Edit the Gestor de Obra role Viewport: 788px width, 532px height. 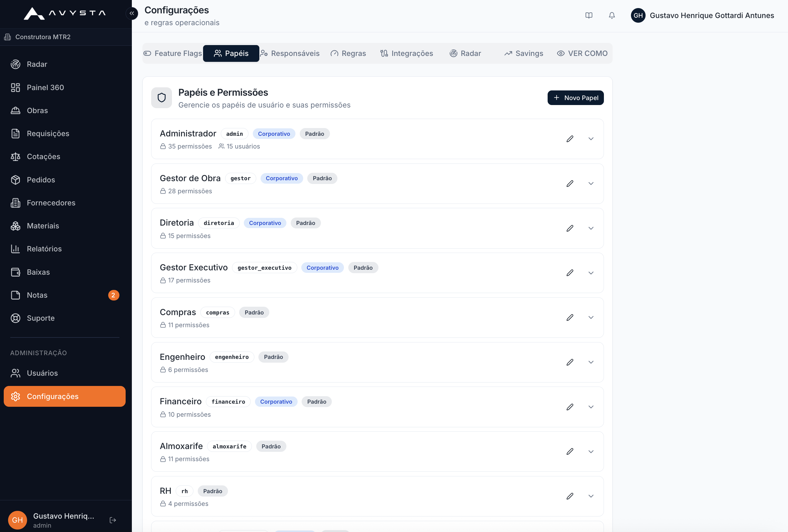570,184
